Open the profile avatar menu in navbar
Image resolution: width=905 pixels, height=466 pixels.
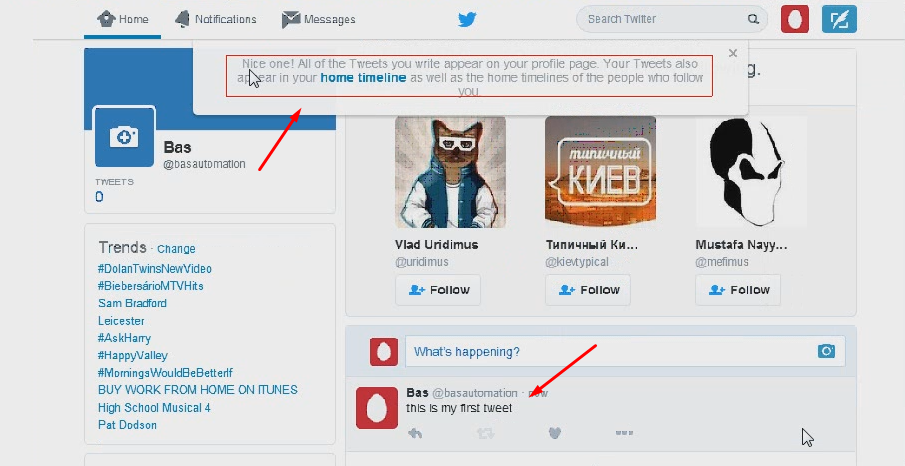point(794,19)
